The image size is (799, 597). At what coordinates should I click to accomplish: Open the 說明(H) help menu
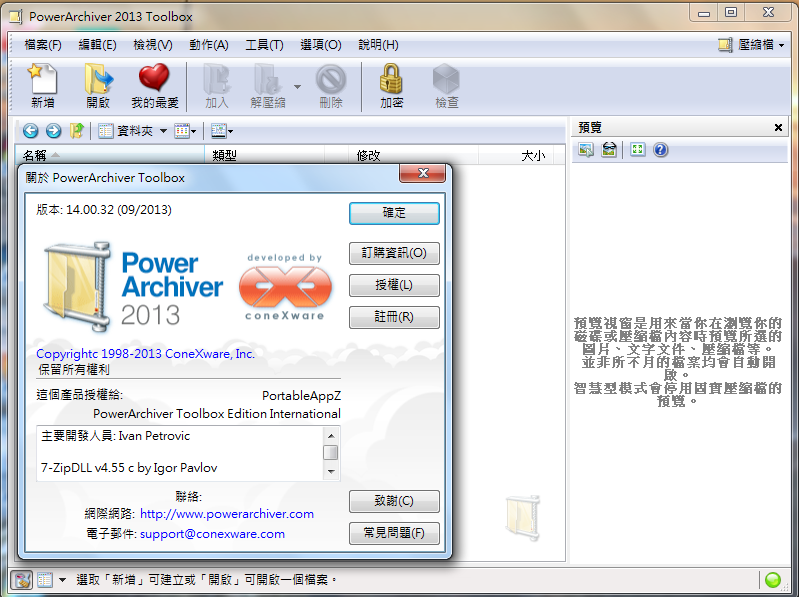378,45
